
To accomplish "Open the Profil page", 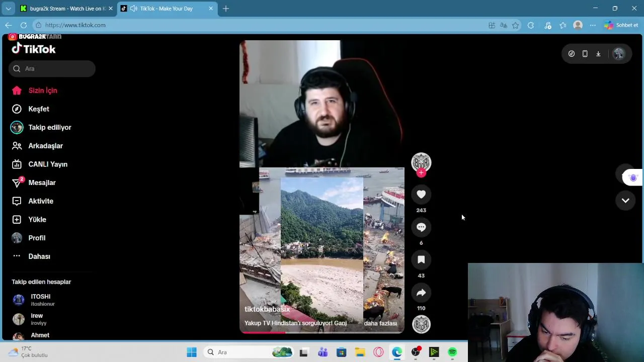I will click(x=29, y=238).
